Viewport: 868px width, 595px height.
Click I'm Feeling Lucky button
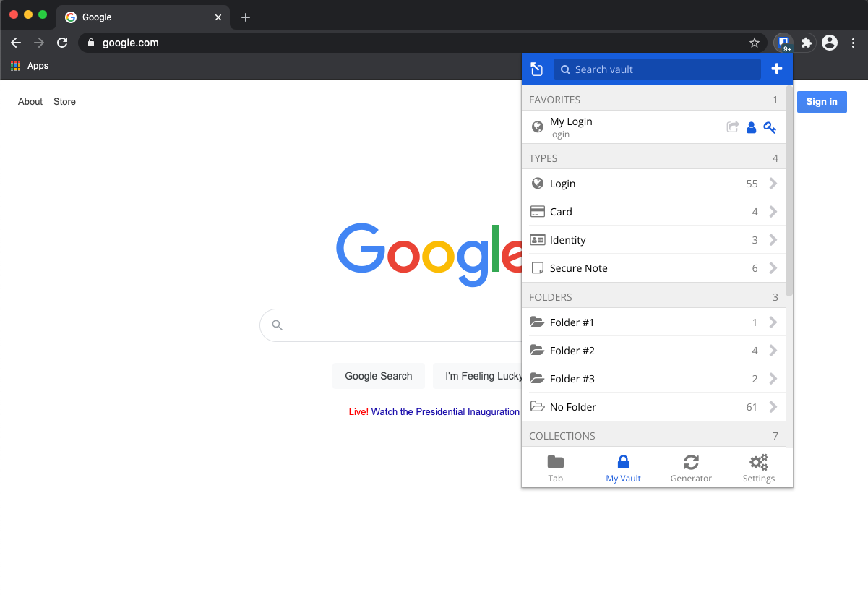click(x=477, y=376)
